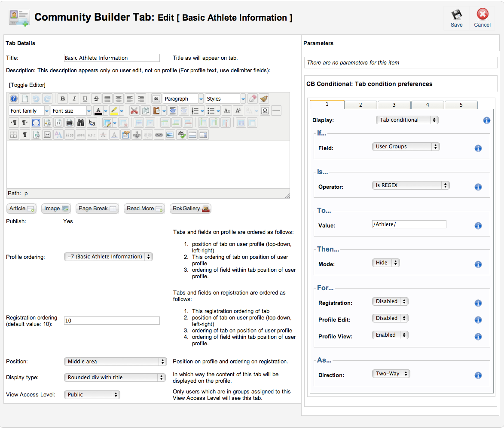This screenshot has height=430, width=504.
Task: Apply bold formatting in editor
Action: tap(63, 98)
